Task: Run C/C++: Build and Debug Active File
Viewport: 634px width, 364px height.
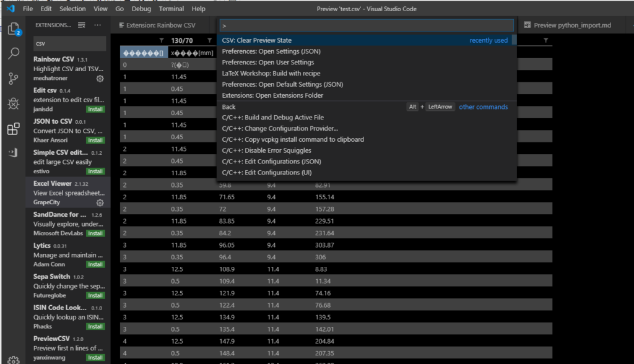Action: 367,117
